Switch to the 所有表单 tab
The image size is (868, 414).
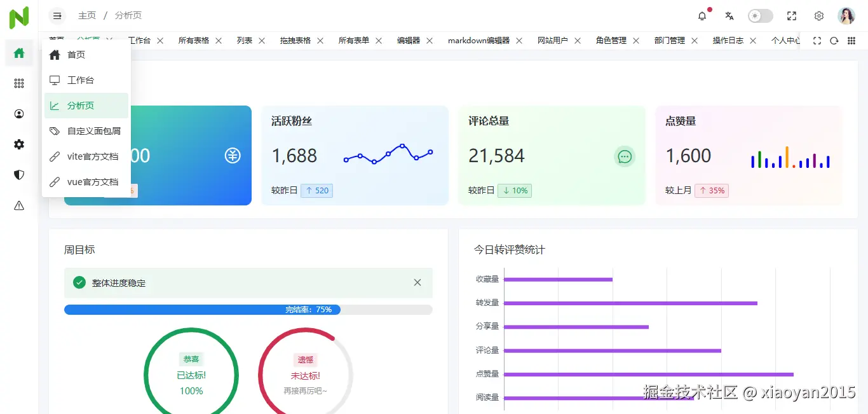354,41
